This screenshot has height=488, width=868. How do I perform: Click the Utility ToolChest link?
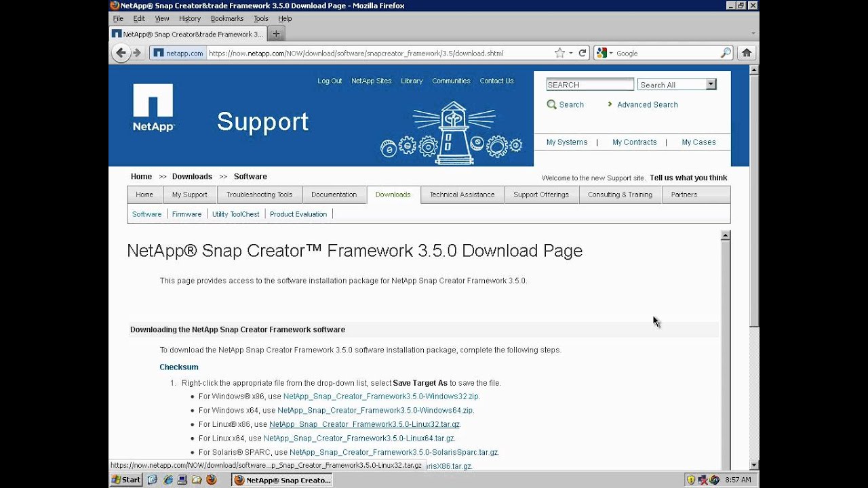coord(235,214)
